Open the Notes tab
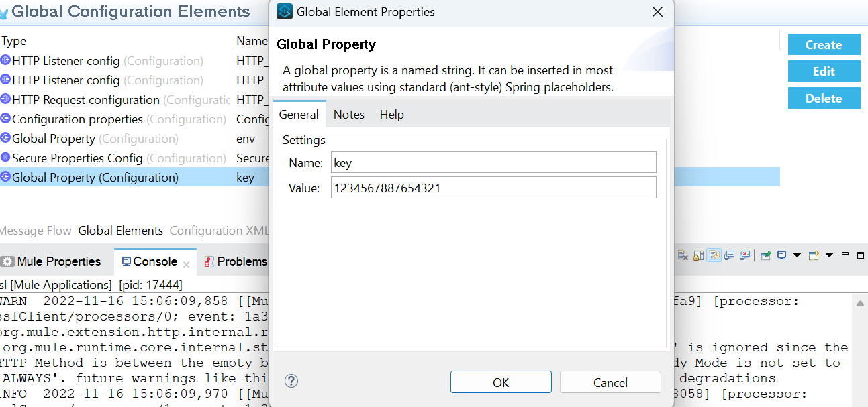Screen dimensions: 868x407 tap(349, 115)
